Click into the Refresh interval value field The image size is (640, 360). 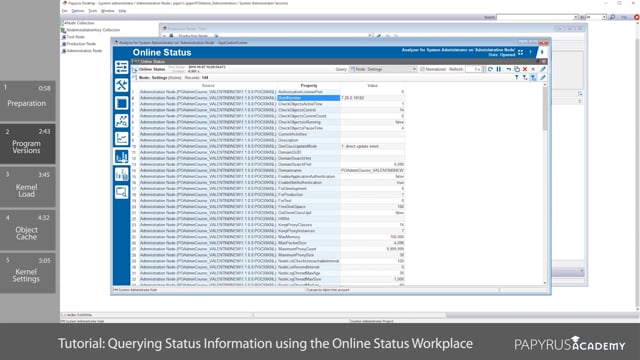click(473, 69)
